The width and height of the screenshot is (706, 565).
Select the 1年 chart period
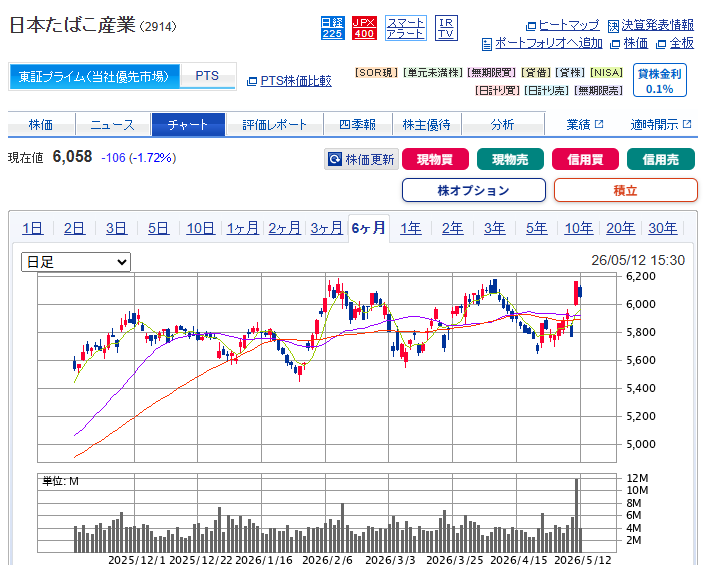pyautogui.click(x=411, y=228)
